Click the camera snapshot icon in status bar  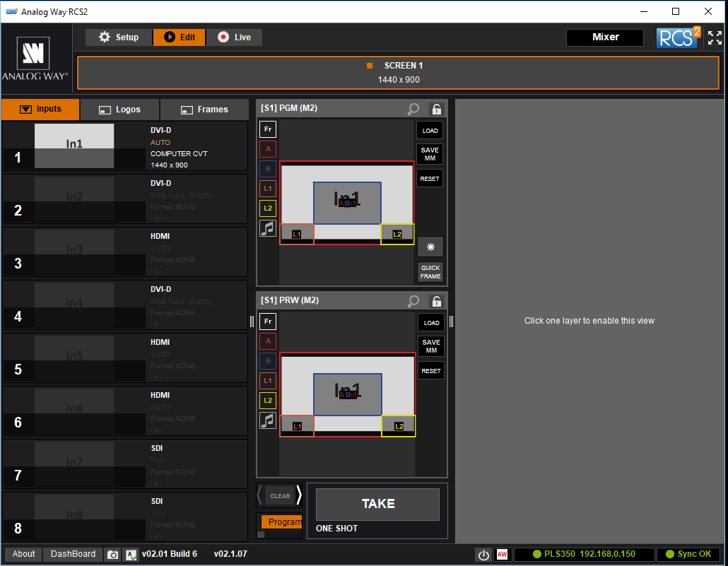112,555
